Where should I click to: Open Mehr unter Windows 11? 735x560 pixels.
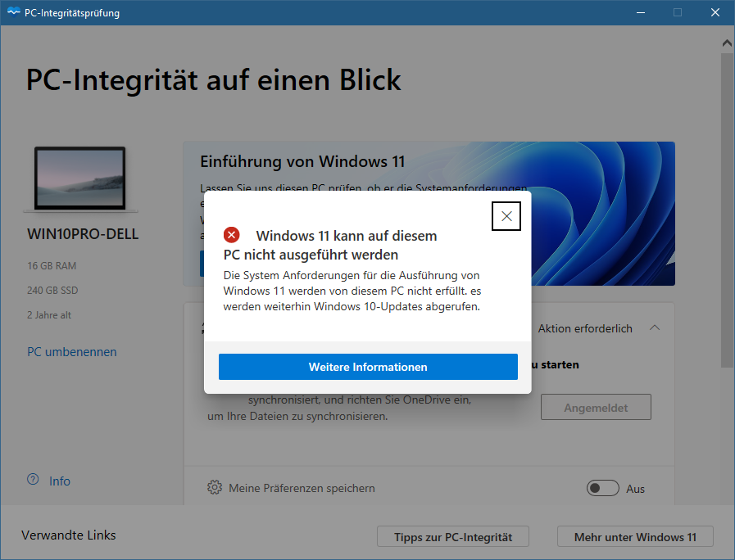point(635,536)
